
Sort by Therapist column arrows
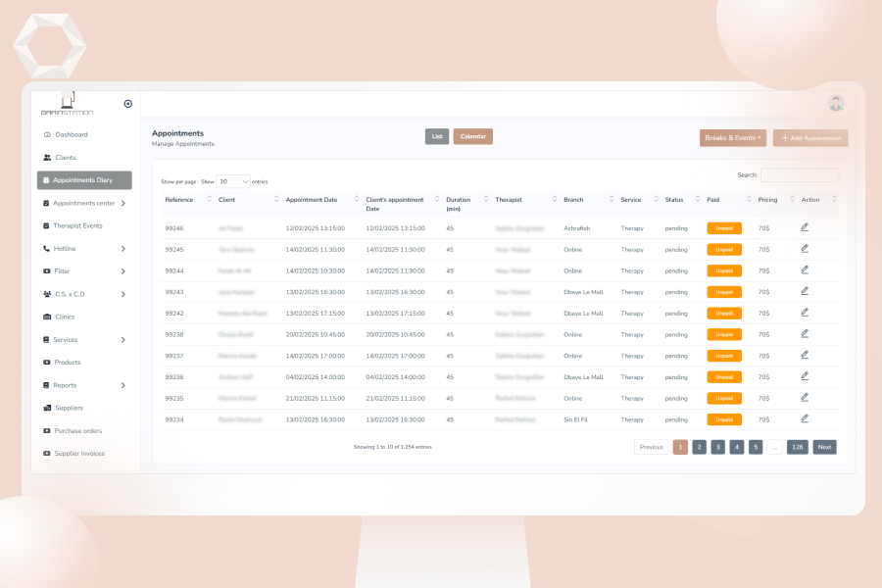[554, 199]
